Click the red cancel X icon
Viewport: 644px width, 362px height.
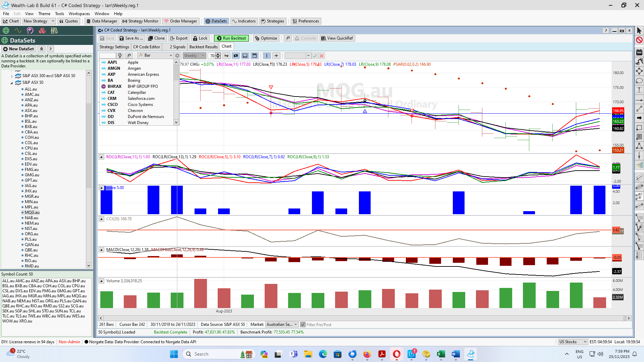coord(322,56)
